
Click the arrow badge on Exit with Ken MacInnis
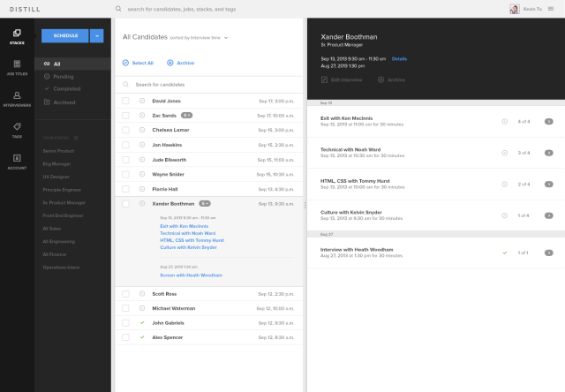coord(549,122)
